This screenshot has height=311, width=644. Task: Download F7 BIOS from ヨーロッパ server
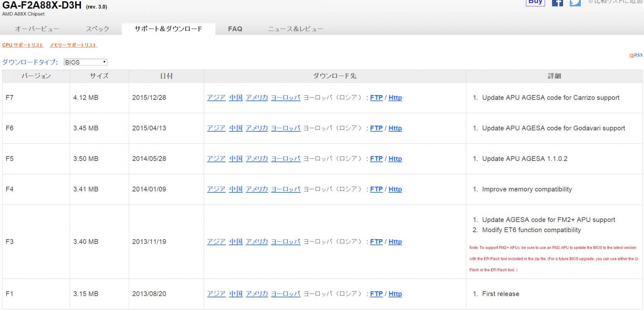pyautogui.click(x=286, y=98)
